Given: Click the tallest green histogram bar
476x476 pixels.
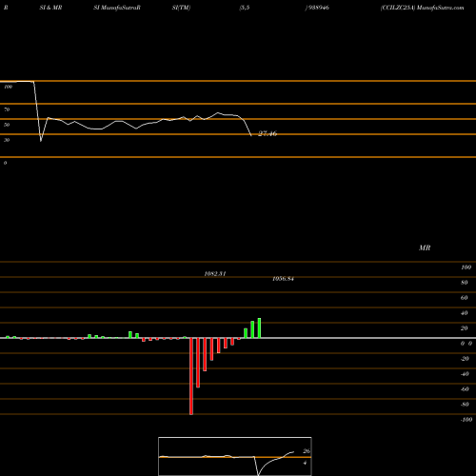Looking at the screenshot, I should pyautogui.click(x=259, y=328).
